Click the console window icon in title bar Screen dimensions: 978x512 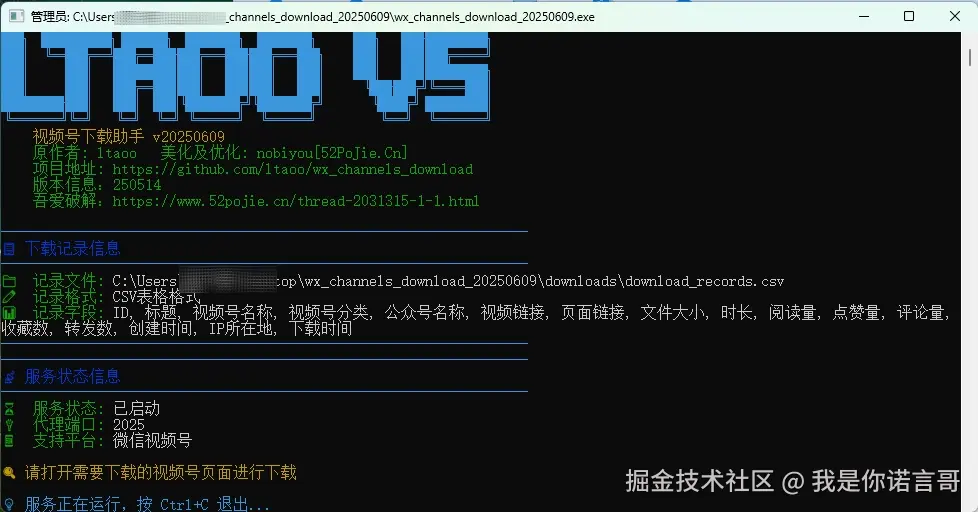pos(17,16)
